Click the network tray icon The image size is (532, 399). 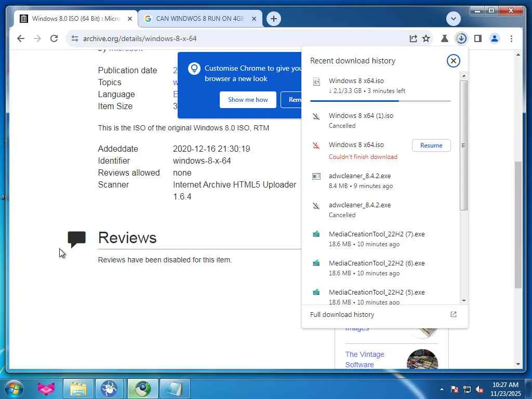[467, 390]
